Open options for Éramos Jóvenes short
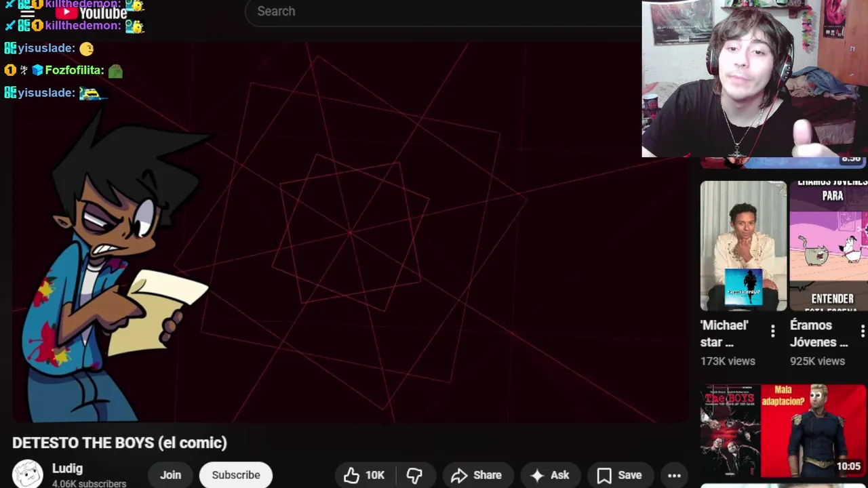868x488 pixels. (x=862, y=331)
